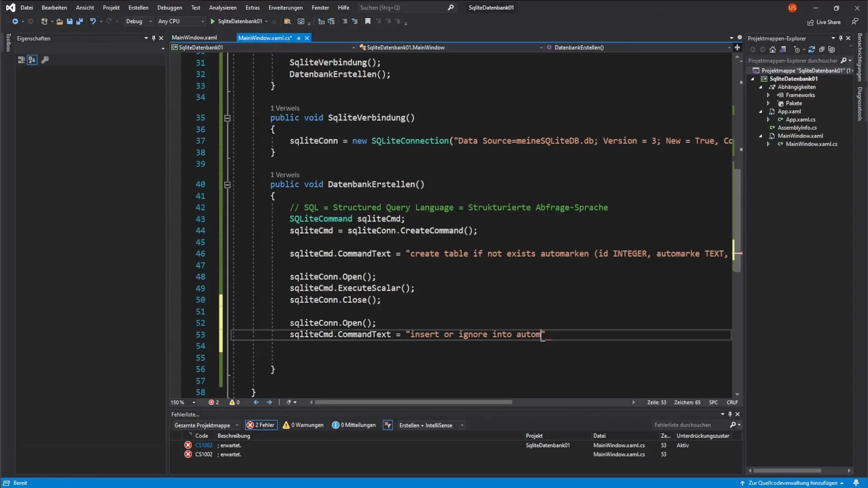Save all files

[80, 21]
